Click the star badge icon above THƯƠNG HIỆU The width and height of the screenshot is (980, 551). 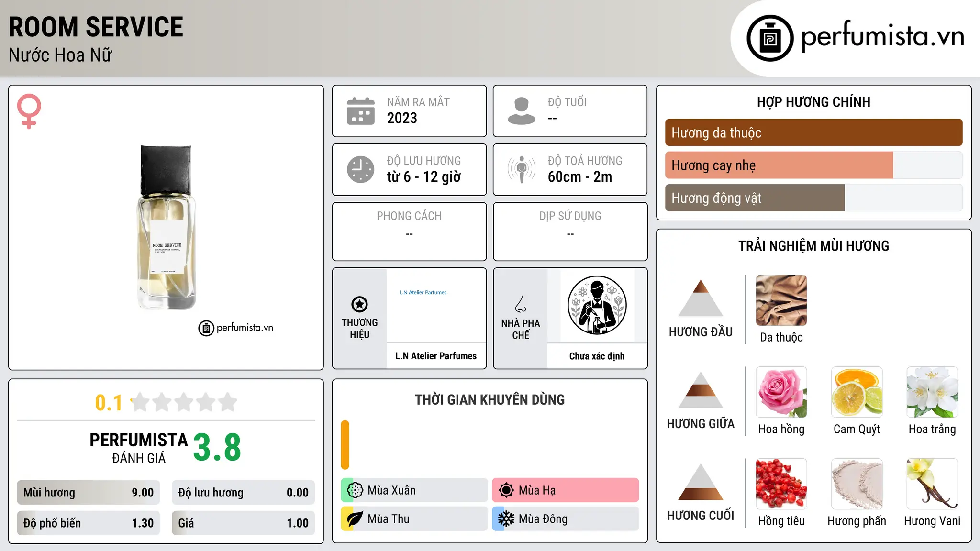pyautogui.click(x=359, y=304)
